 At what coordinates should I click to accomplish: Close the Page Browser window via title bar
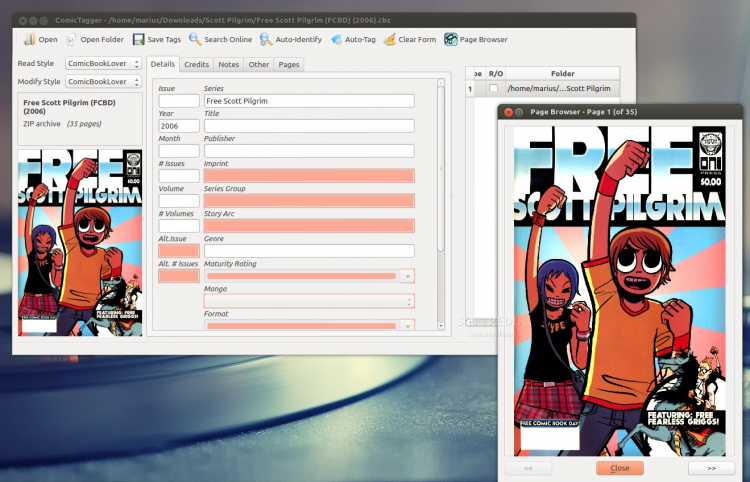tap(508, 112)
